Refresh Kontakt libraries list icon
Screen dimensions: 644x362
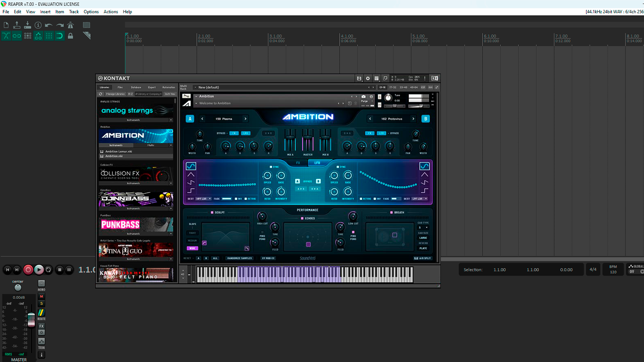coord(100,94)
